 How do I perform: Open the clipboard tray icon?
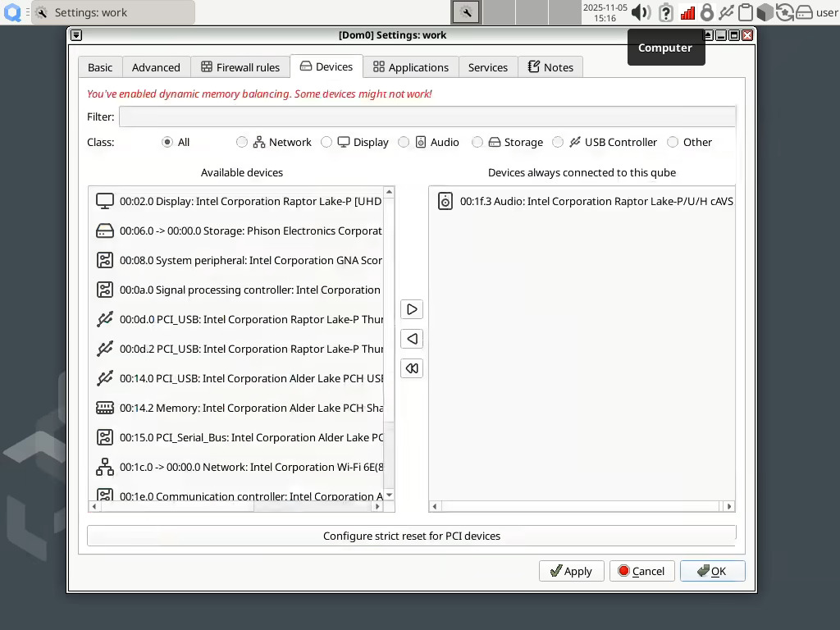(745, 12)
